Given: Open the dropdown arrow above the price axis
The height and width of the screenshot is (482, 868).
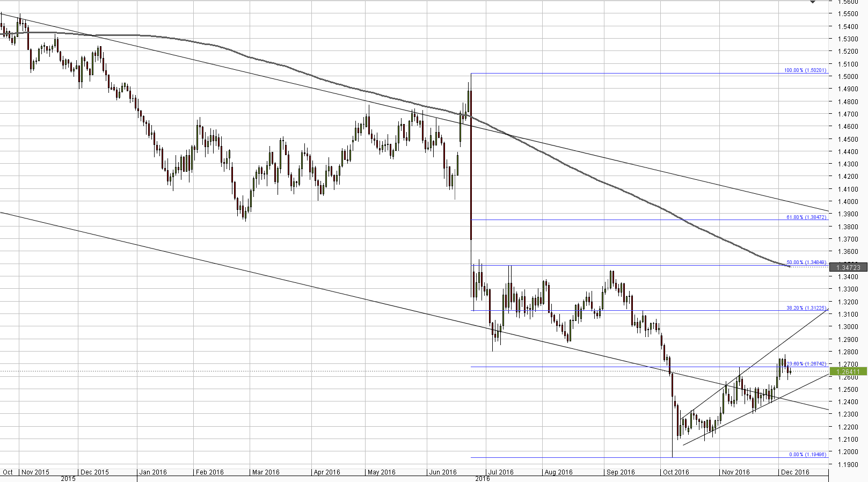Looking at the screenshot, I should tap(813, 2).
